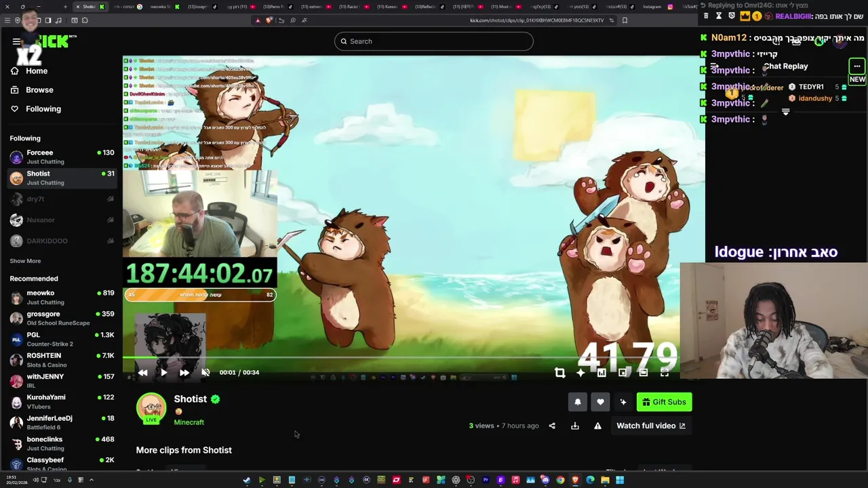Screen dimensions: 868x488
Task: Toggle notification bell for Shotist
Action: tap(578, 402)
